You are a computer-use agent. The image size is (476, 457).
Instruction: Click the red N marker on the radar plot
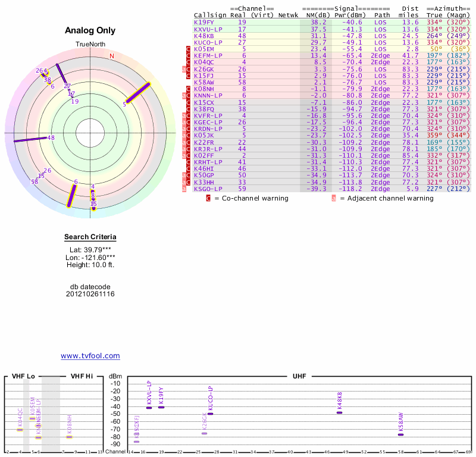tap(111, 57)
